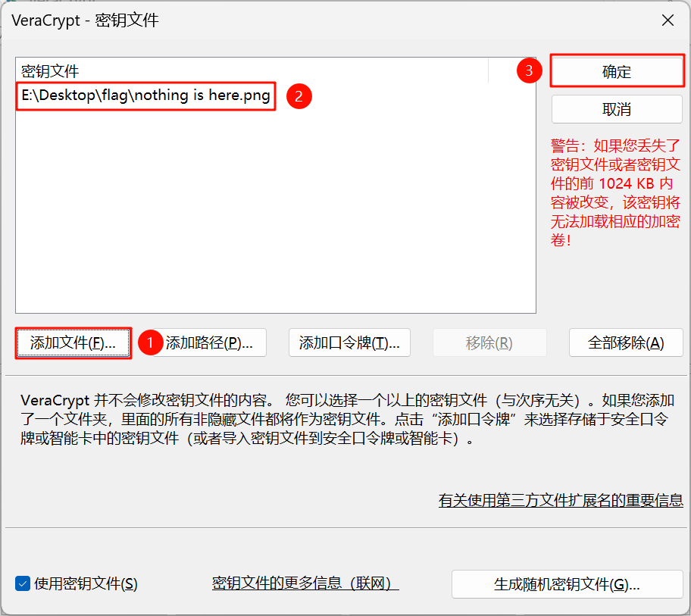
Task: Click the red step 2 circle marker
Action: [x=298, y=96]
